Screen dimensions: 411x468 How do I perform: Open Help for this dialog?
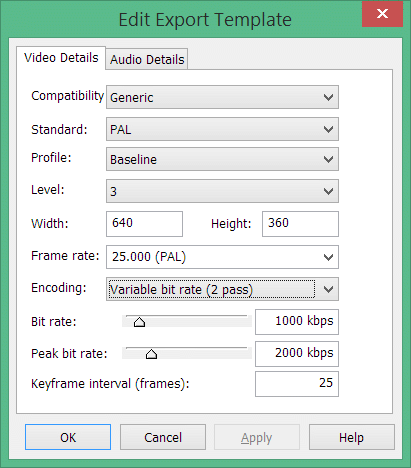coord(352,437)
